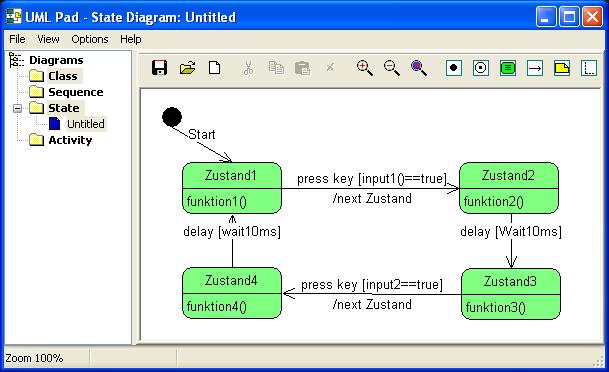609x372 pixels.
Task: Select the green state box tool
Action: point(508,68)
